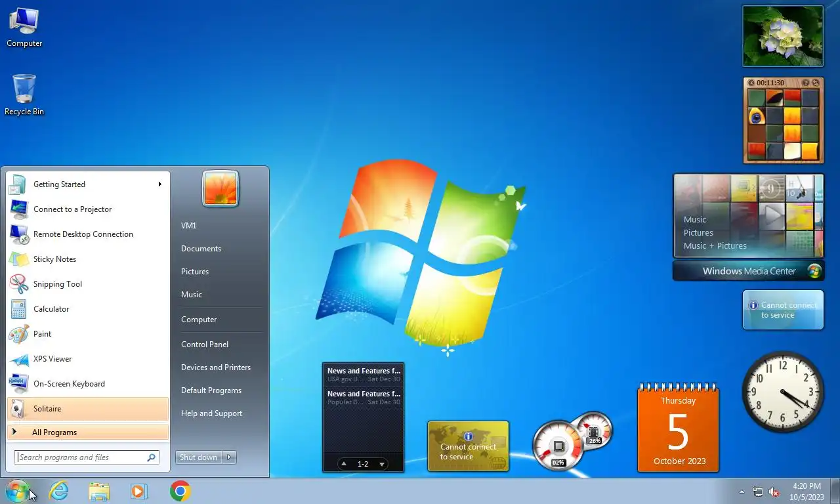Open Music in Media Center gadget
Image resolution: width=840 pixels, height=504 pixels.
pyautogui.click(x=695, y=220)
